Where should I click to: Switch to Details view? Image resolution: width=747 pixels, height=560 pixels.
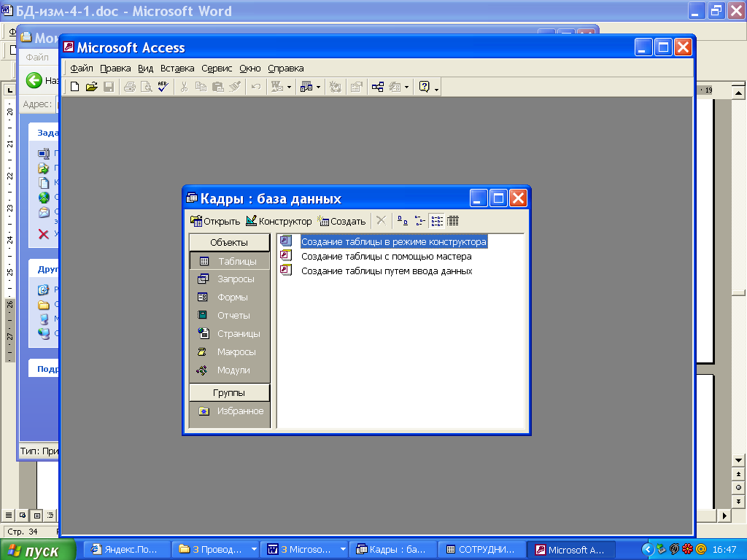coord(453,220)
